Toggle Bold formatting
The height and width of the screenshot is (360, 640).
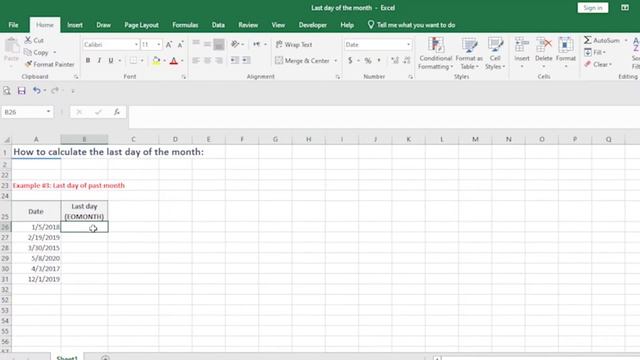[x=88, y=60]
